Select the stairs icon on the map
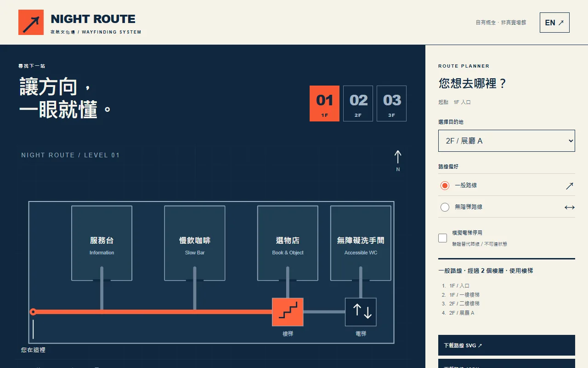The image size is (588, 368). coord(288,312)
